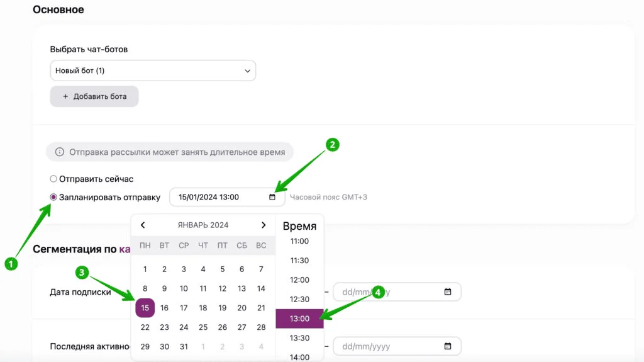Open the Выбрать чат-ботов dropdown

(x=153, y=71)
